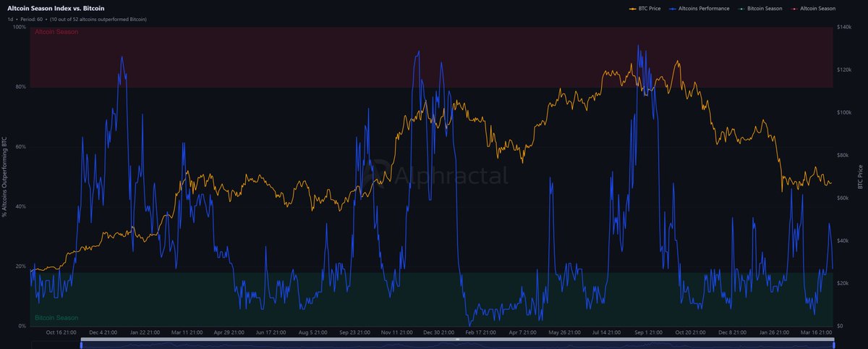This screenshot has height=349, width=868.
Task: Click the 'Jan 26 21:00' date label
Action: coord(775,333)
